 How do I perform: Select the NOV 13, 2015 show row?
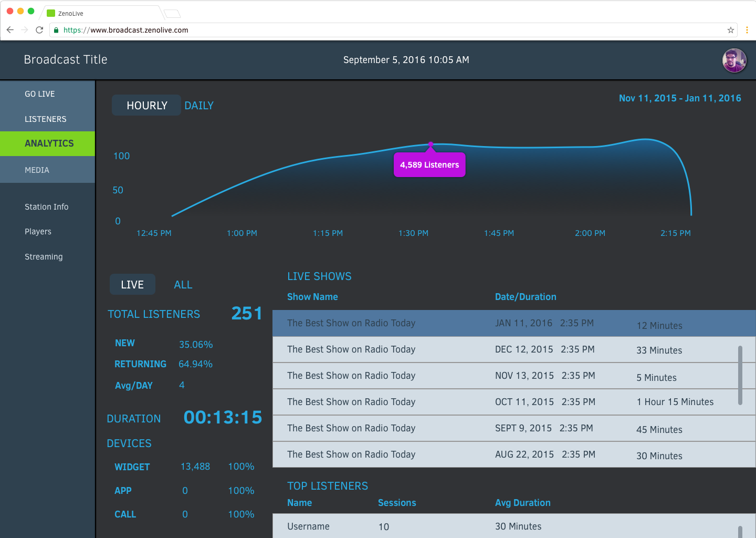[514, 376]
